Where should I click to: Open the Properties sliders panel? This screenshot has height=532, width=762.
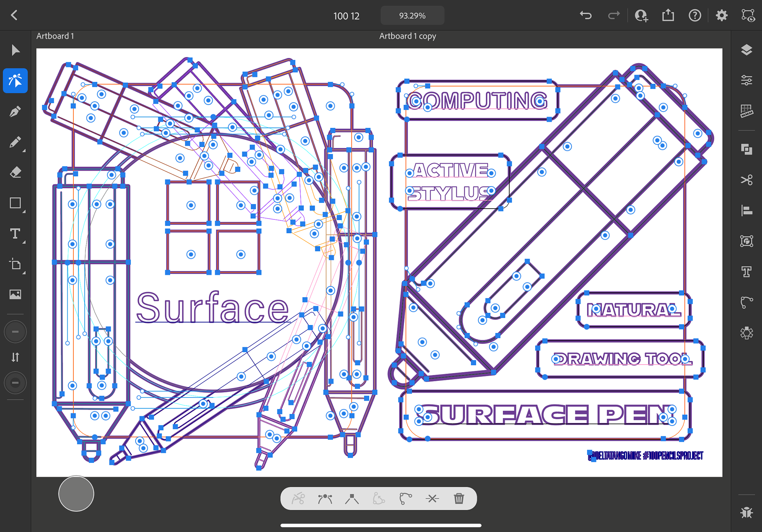point(747,81)
